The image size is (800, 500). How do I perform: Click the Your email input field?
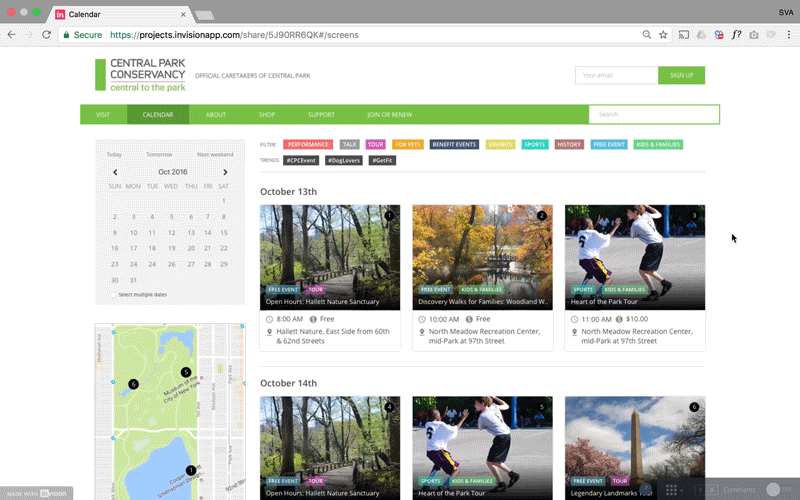pos(616,76)
